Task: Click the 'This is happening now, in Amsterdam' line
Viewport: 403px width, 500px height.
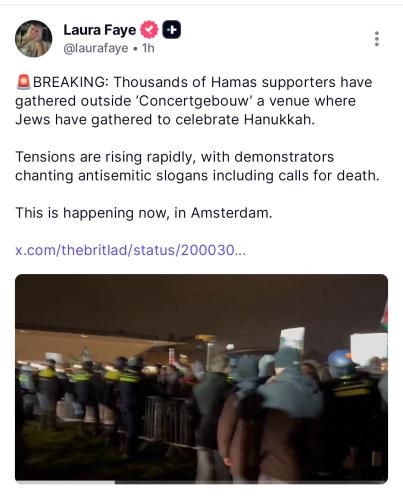Action: pos(144,213)
